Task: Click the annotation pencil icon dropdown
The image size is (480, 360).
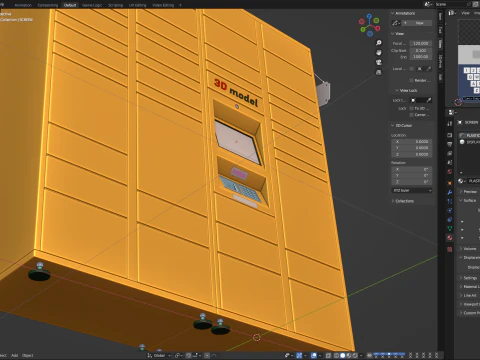Action: pyautogui.click(x=396, y=23)
